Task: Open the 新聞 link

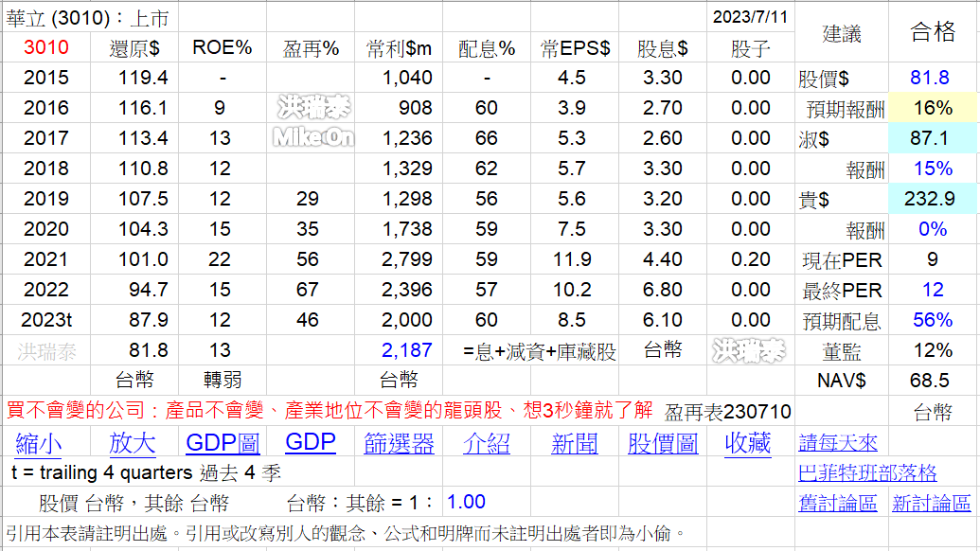Action: point(575,444)
